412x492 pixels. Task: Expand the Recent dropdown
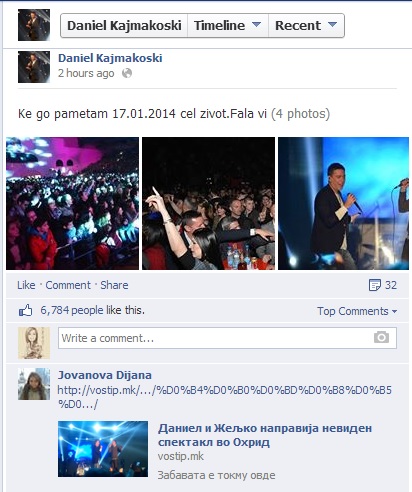click(306, 25)
